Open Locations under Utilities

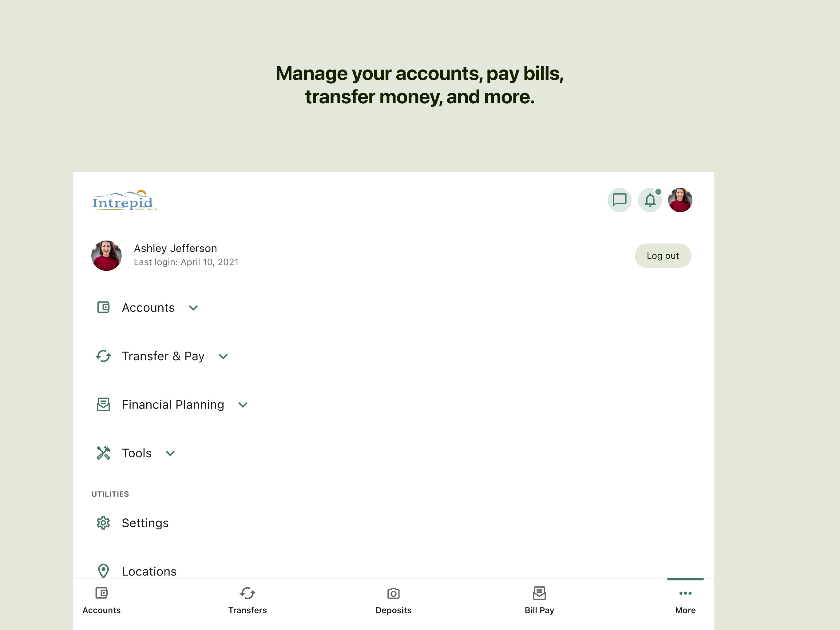149,571
